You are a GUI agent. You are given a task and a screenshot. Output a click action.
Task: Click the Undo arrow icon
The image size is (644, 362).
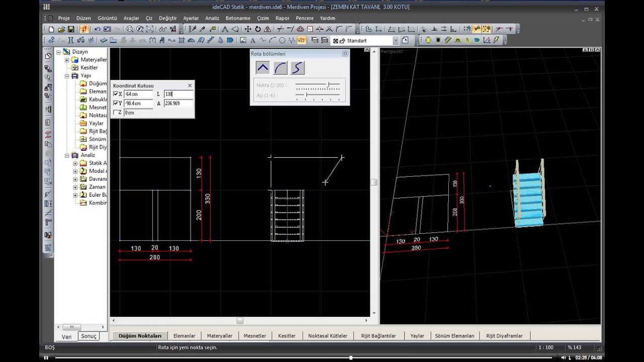(98, 29)
